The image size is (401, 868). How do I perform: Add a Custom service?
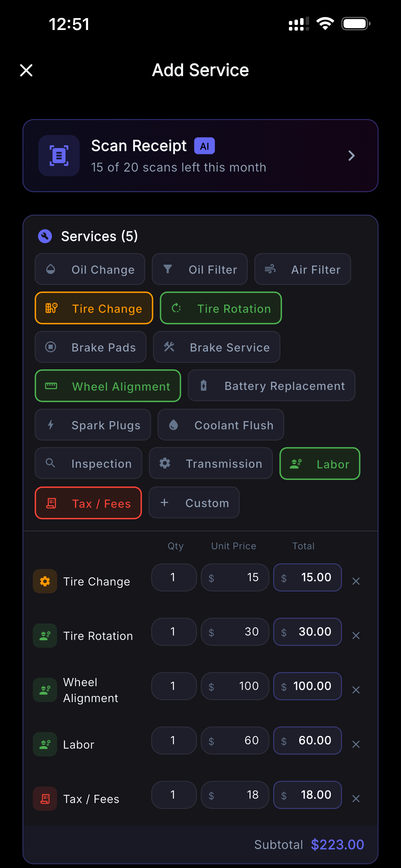pyautogui.click(x=194, y=502)
